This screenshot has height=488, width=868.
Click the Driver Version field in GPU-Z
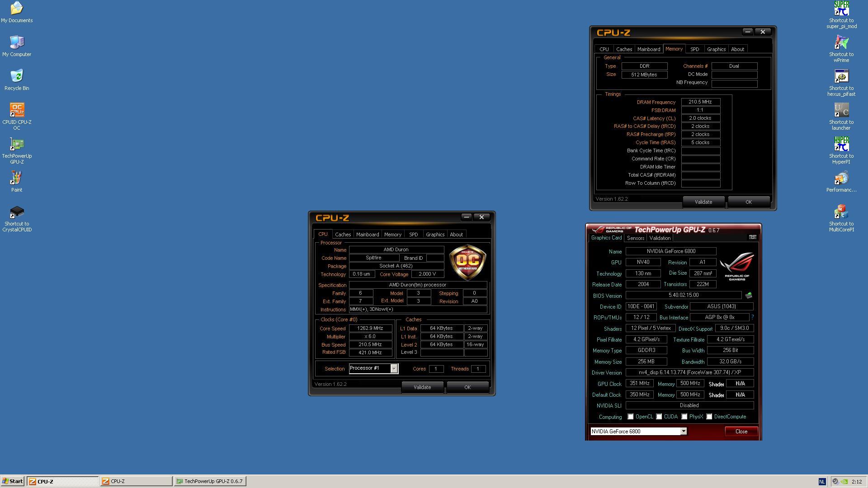point(689,372)
